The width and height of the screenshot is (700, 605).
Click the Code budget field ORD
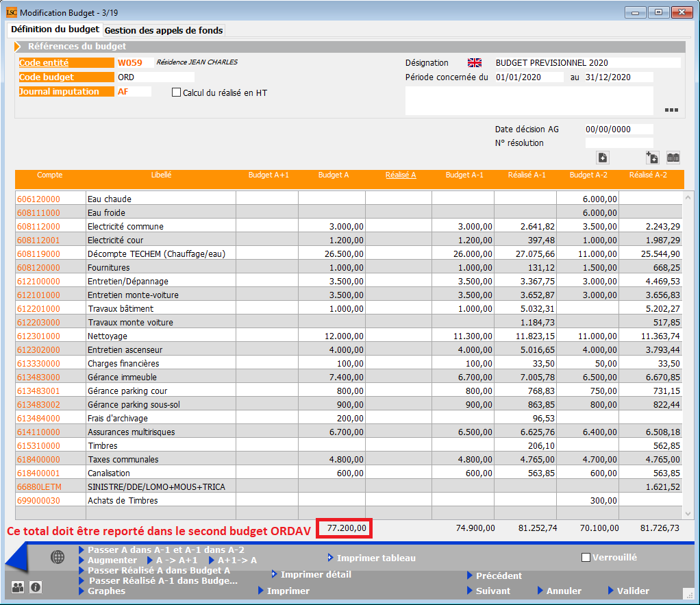click(x=155, y=77)
